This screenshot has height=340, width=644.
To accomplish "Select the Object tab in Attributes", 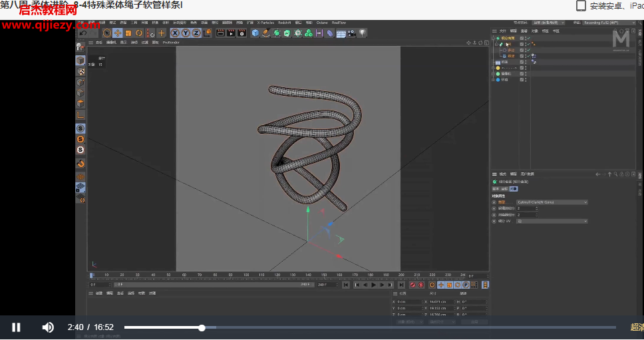I will coord(514,189).
